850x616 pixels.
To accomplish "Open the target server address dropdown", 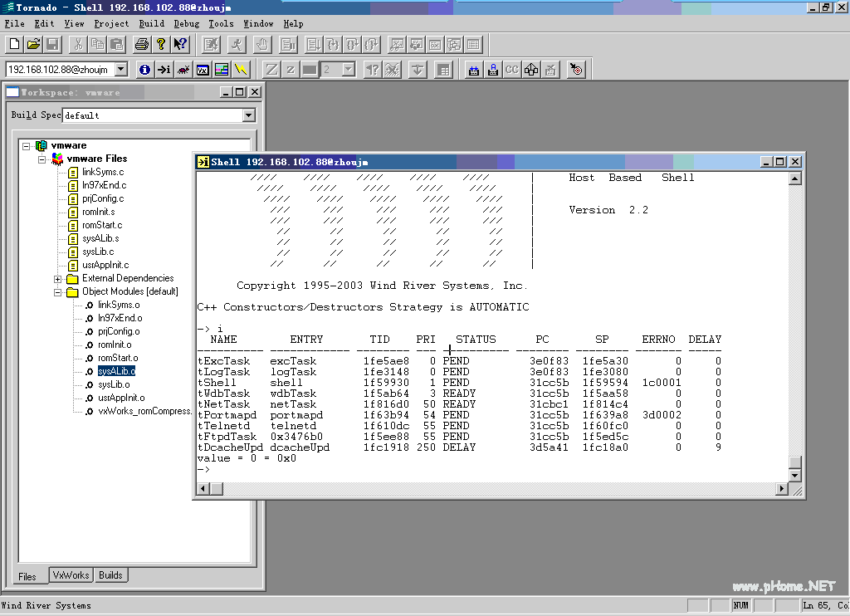I will (x=121, y=69).
